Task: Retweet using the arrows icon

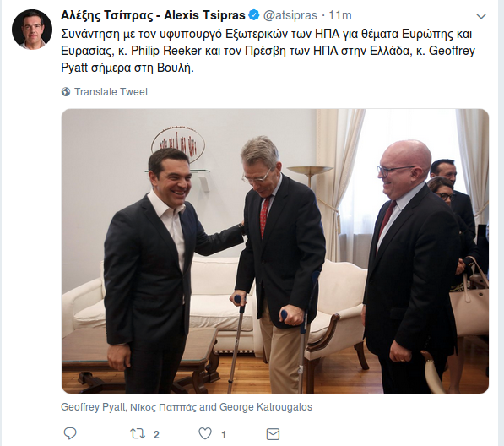Action: (x=138, y=434)
